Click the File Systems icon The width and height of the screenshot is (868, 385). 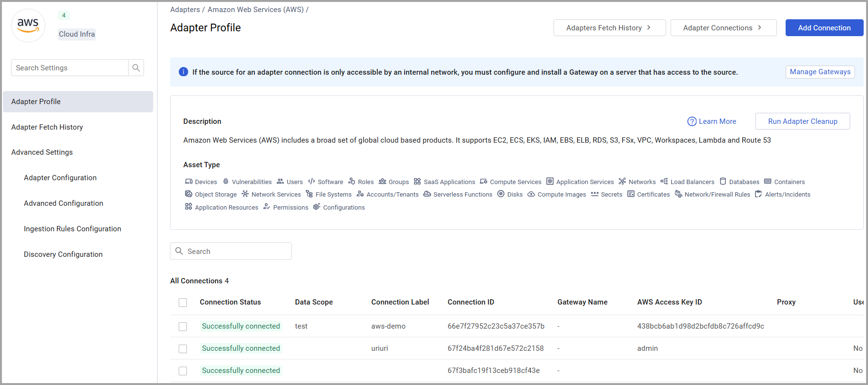[x=309, y=194]
